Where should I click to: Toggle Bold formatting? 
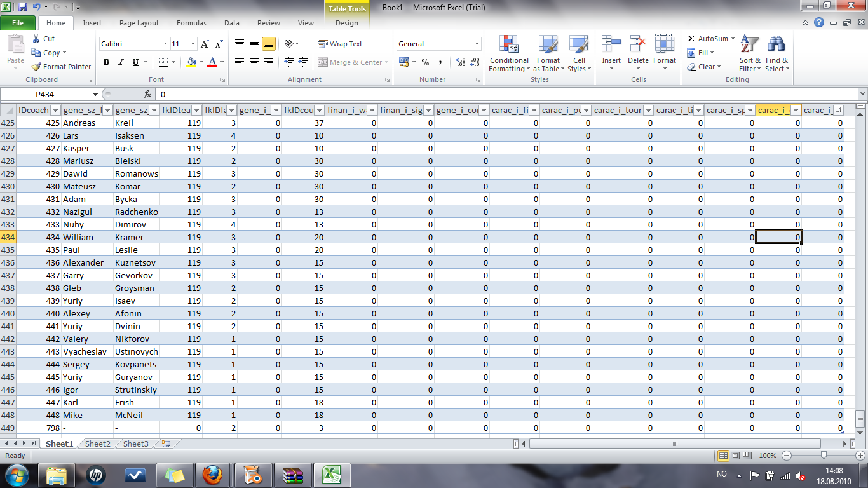pos(106,62)
